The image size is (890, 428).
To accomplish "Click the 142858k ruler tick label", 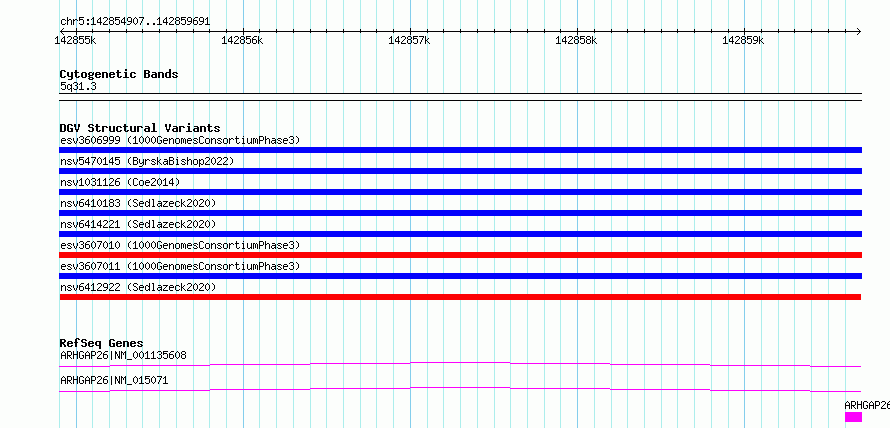I will coord(576,40).
